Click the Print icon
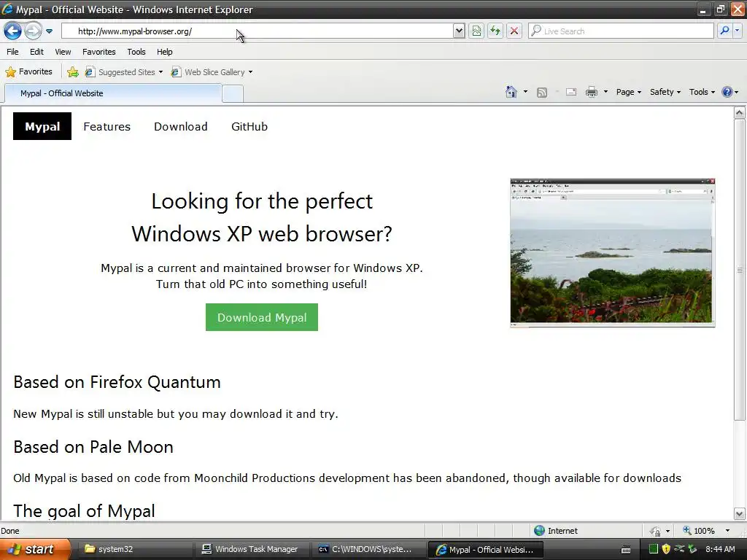The height and width of the screenshot is (560, 747). (591, 92)
